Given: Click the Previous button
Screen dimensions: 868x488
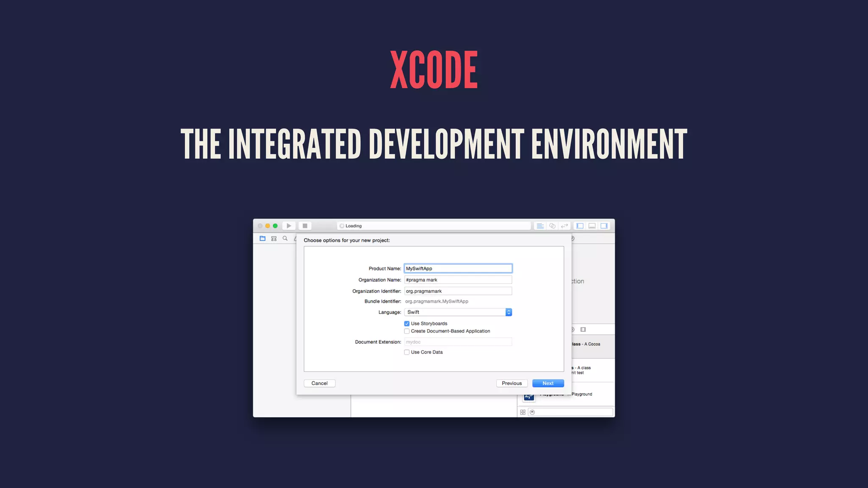Looking at the screenshot, I should coord(512,383).
